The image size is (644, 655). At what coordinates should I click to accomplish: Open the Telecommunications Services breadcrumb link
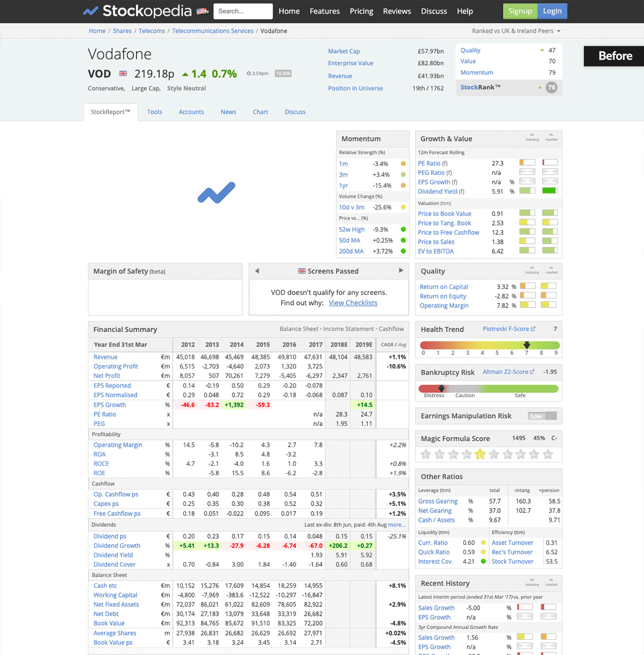click(213, 31)
